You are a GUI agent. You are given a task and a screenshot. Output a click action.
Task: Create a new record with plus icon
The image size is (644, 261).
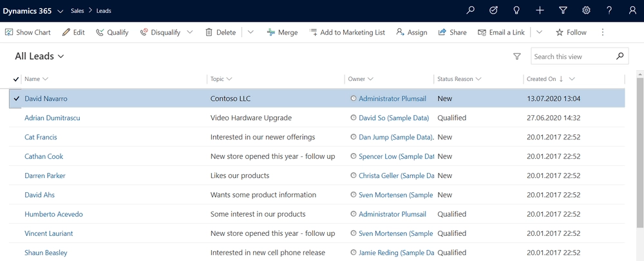coord(540,11)
